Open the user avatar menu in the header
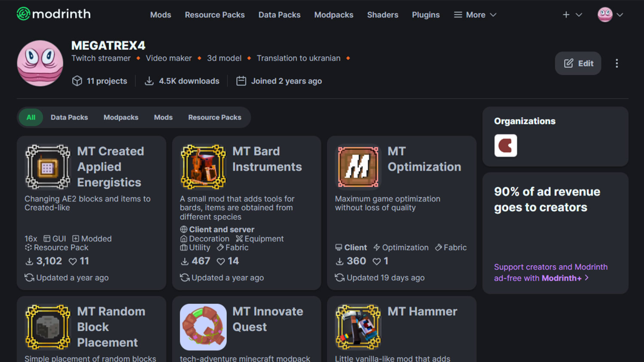 click(x=610, y=15)
